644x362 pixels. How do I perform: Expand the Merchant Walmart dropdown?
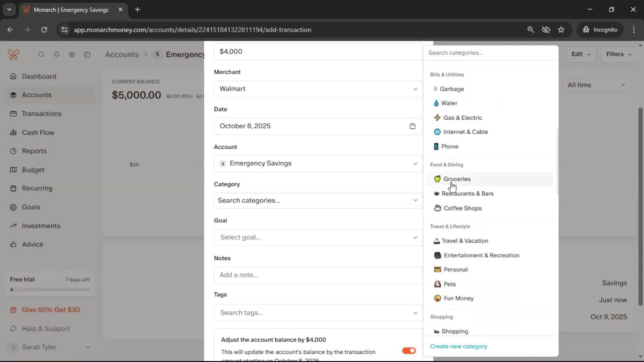coord(318,89)
